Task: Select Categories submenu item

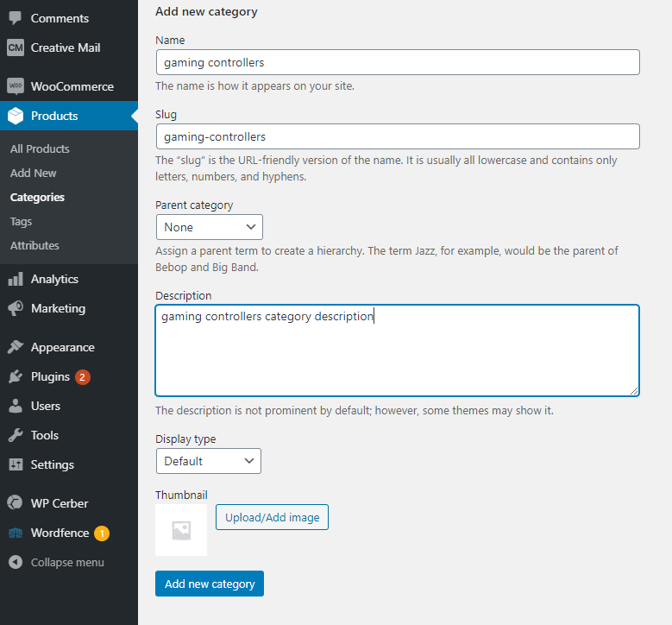Action: 37,198
